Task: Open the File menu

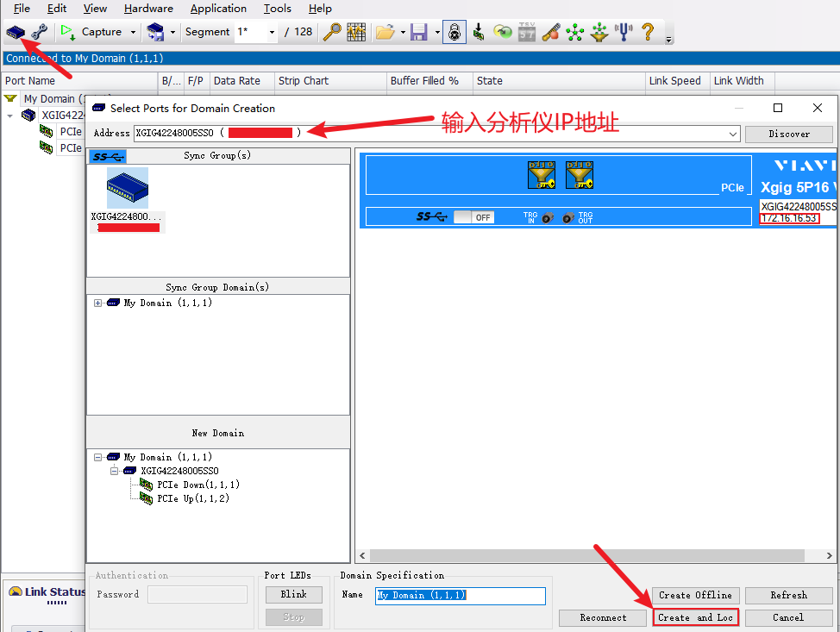Action: 22,9
